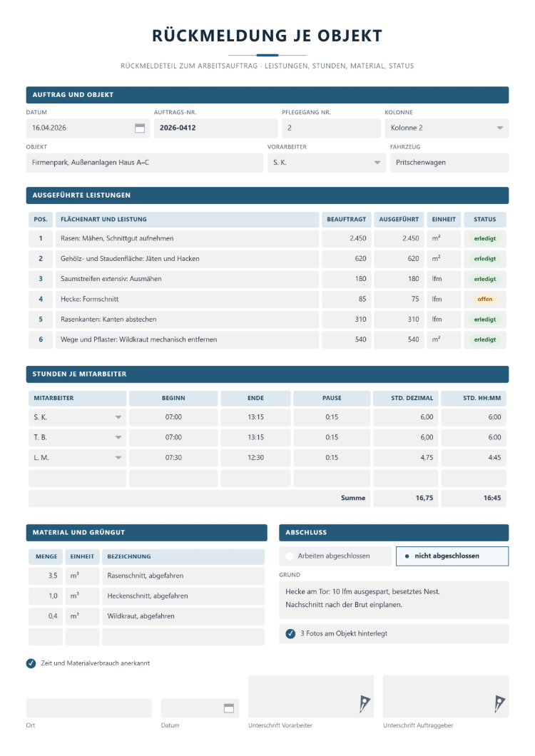
Task: Click the Objekt field Firmenpark
Action: (145, 163)
